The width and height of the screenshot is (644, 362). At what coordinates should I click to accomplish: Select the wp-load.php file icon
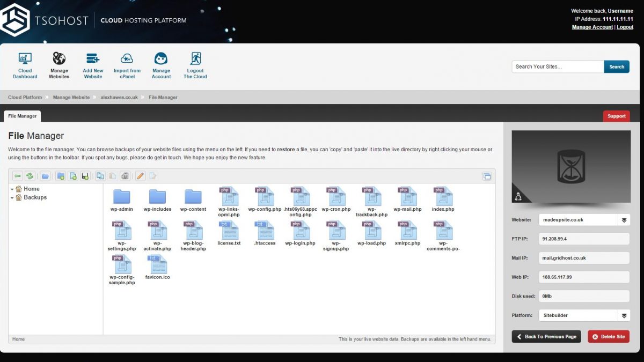coord(372,231)
